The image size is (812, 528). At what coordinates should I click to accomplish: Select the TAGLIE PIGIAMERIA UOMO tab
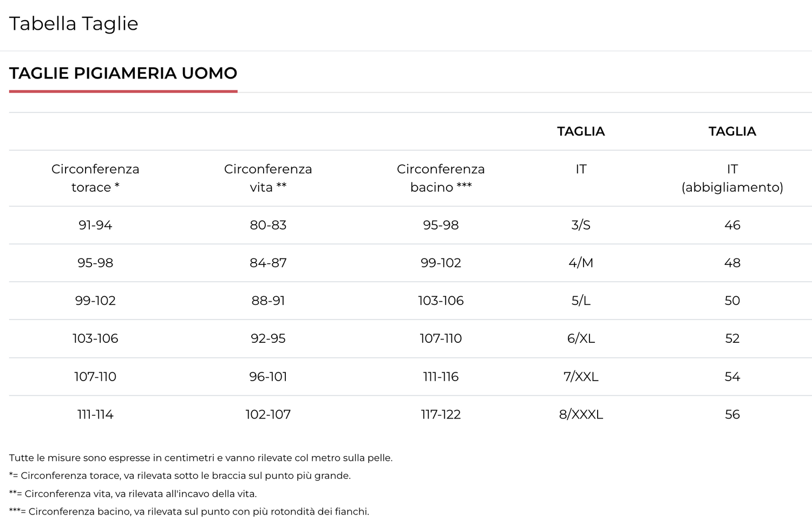[123, 74]
